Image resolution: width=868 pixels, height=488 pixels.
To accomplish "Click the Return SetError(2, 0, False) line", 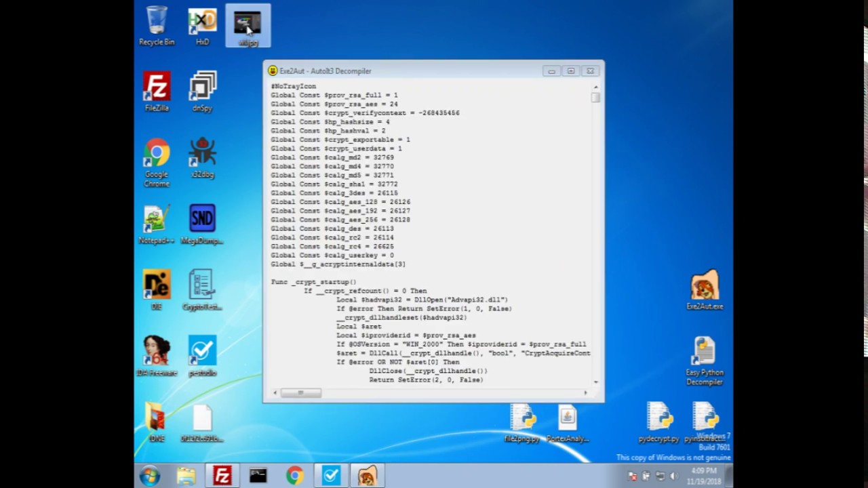I will pos(426,380).
